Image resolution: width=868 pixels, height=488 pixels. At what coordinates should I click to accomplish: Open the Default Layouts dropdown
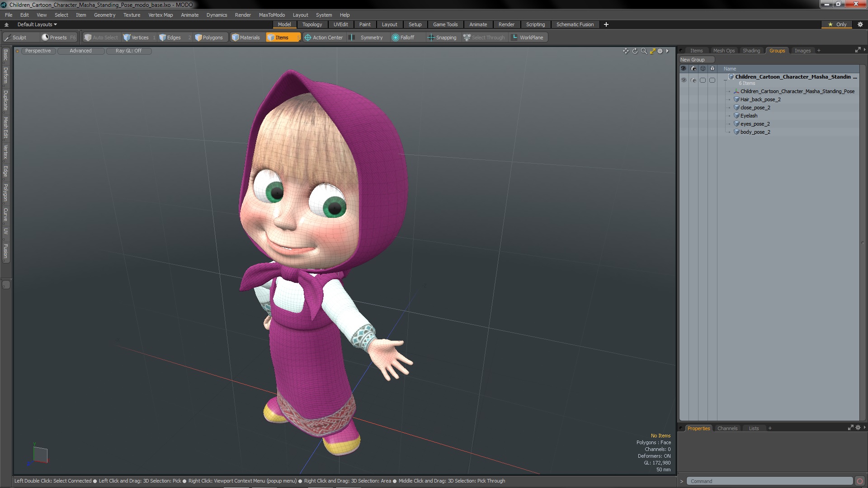pyautogui.click(x=37, y=24)
